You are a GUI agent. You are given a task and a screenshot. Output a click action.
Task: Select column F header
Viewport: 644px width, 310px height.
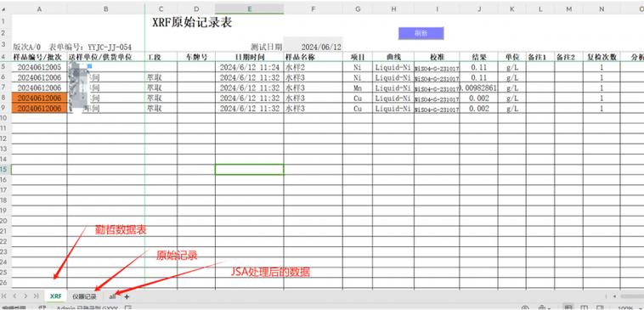313,8
